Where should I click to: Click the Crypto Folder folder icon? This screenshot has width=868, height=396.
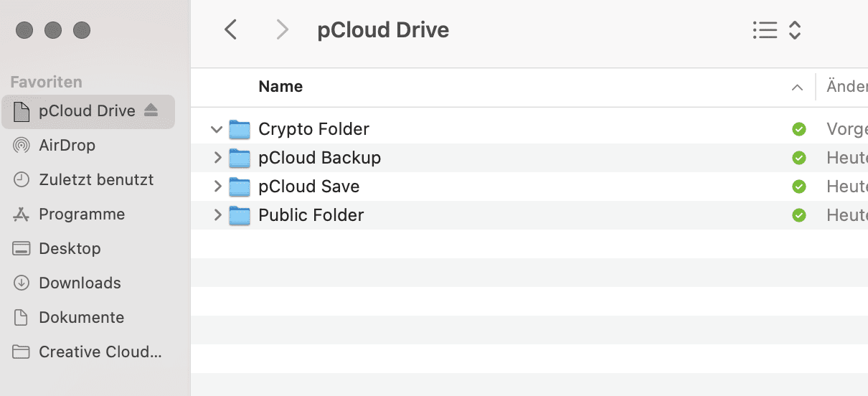240,130
